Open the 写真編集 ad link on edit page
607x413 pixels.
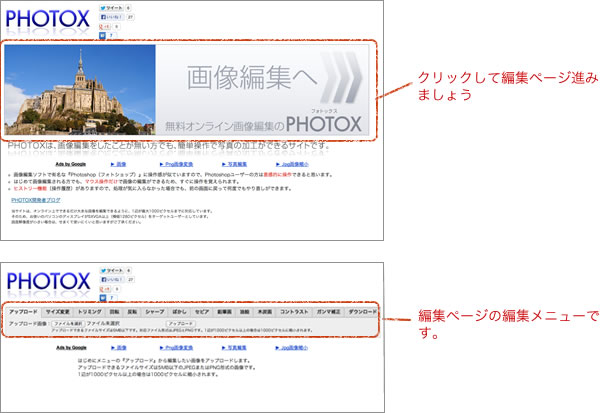(234, 348)
